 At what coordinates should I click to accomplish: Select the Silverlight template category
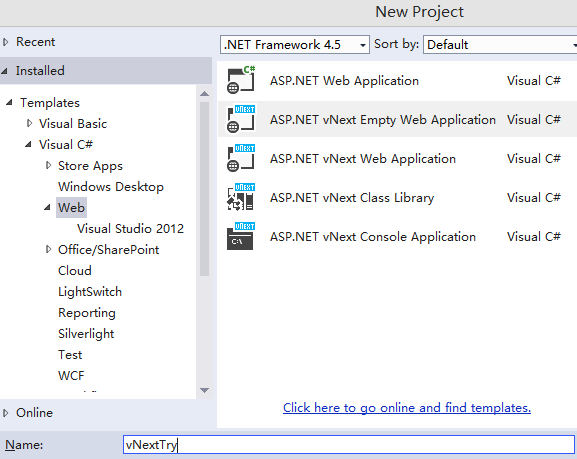click(x=86, y=333)
